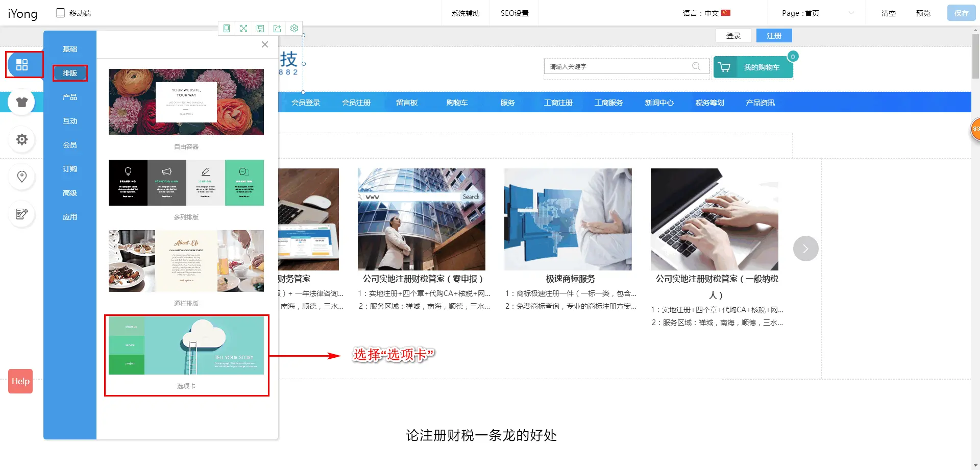The image size is (980, 470).
Task: Click the 预览 preview button
Action: (x=923, y=13)
